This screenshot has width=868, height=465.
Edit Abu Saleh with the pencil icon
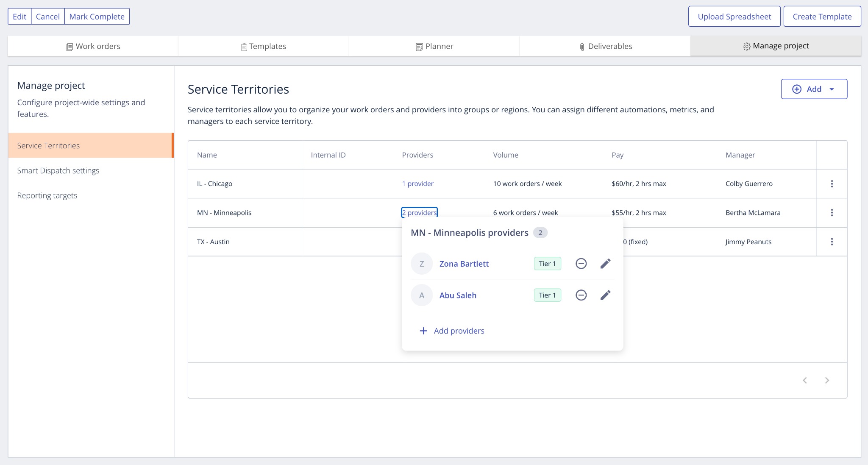pos(605,295)
